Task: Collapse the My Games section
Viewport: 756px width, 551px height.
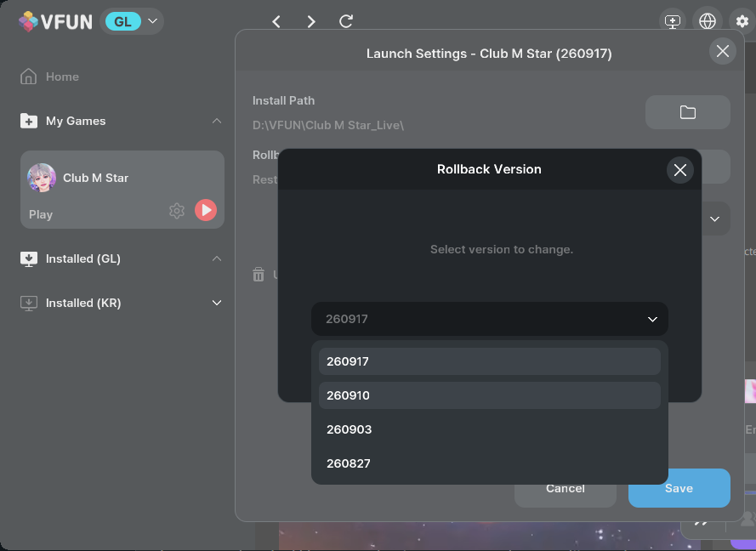Action: (217, 121)
